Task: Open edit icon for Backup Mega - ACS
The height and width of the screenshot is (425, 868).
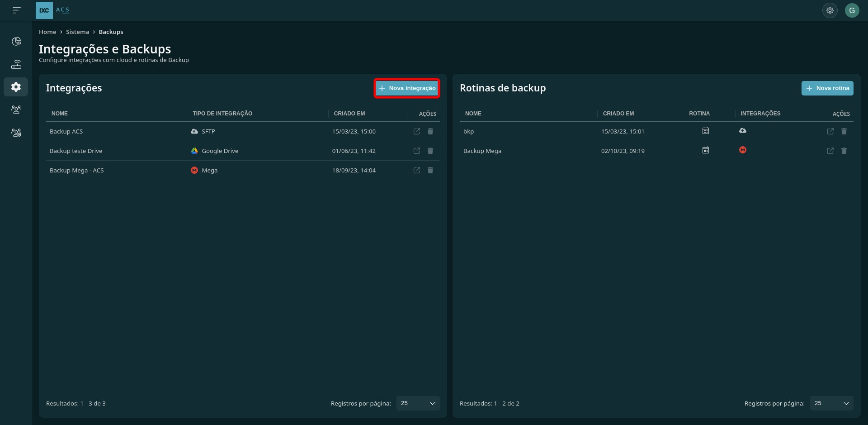Action: tap(417, 170)
